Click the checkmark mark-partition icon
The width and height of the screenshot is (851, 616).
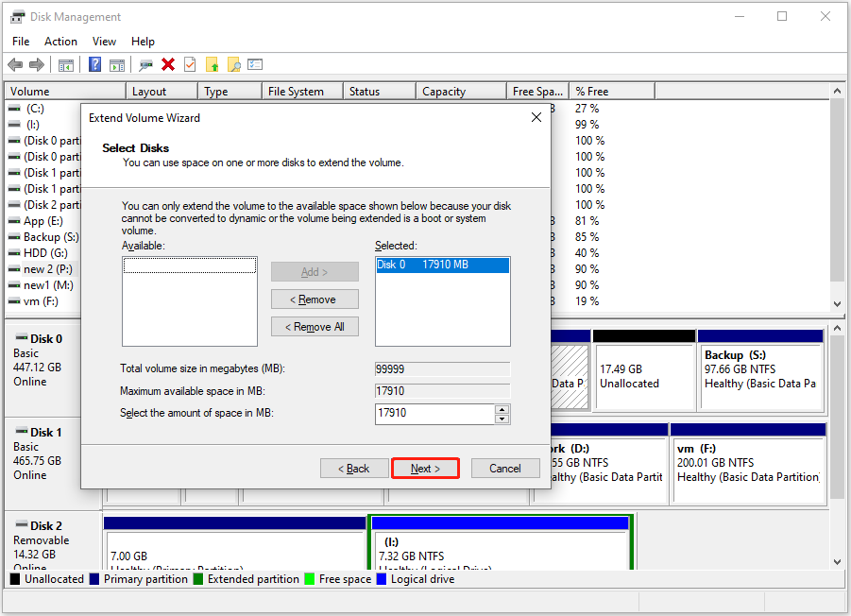[191, 64]
